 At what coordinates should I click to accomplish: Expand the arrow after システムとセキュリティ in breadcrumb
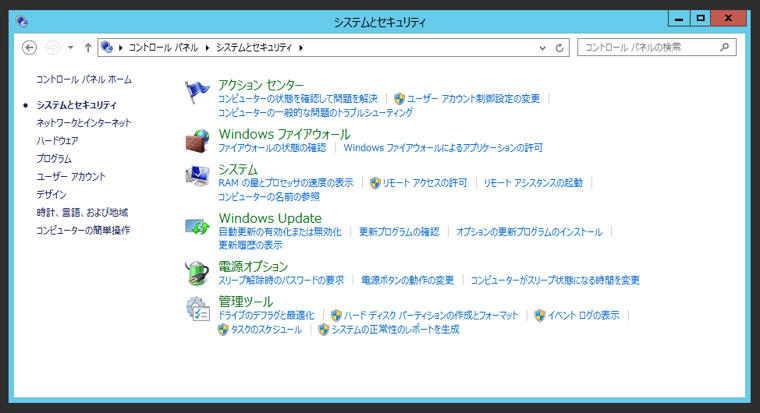(301, 48)
